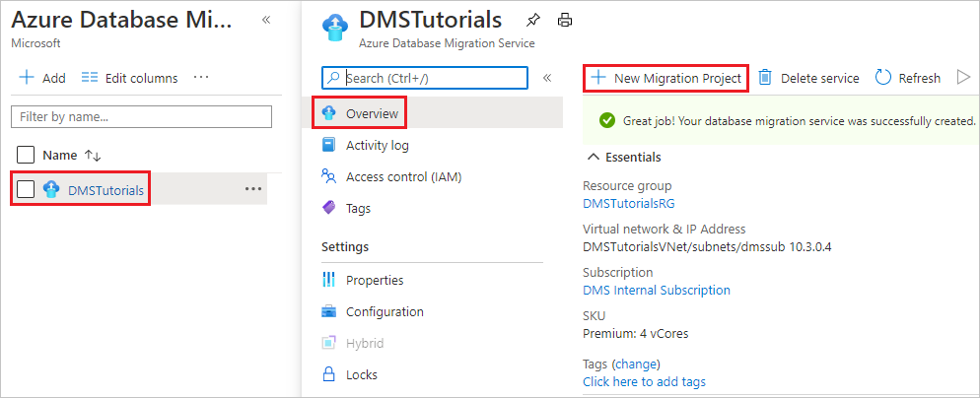Click the DMSTutorialsVNet/subnets/dmssub 10.3.0.4 value
980x398 pixels.
tap(707, 247)
